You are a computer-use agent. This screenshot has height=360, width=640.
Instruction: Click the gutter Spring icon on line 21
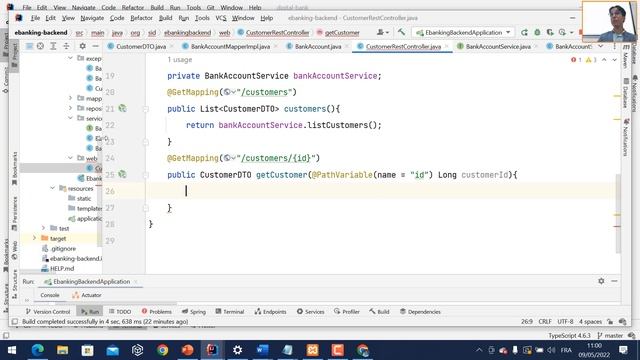click(122, 109)
